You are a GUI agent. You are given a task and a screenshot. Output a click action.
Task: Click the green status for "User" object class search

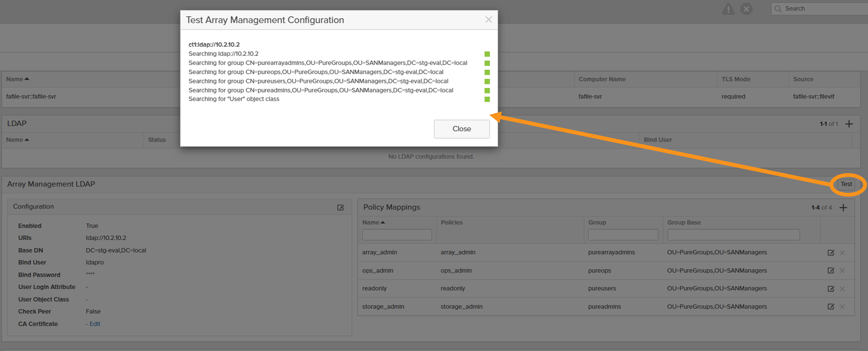coord(487,99)
